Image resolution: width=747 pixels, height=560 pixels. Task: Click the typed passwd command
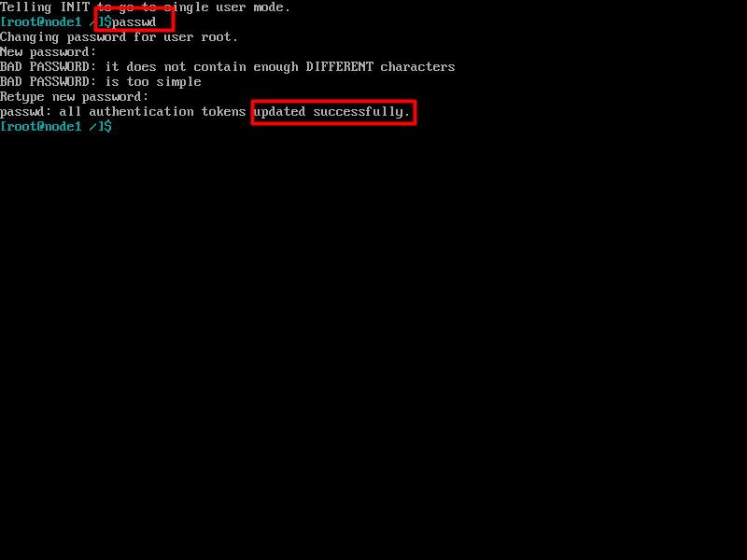[x=134, y=22]
